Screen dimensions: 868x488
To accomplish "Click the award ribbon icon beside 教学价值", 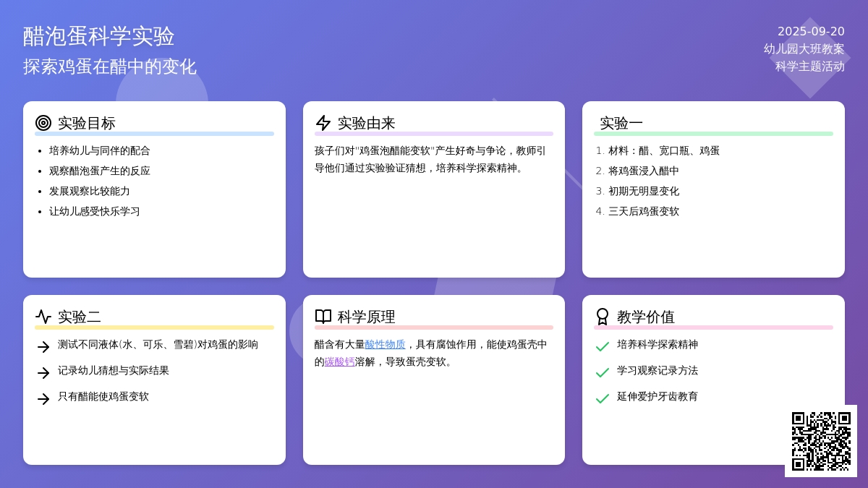I will pyautogui.click(x=603, y=317).
